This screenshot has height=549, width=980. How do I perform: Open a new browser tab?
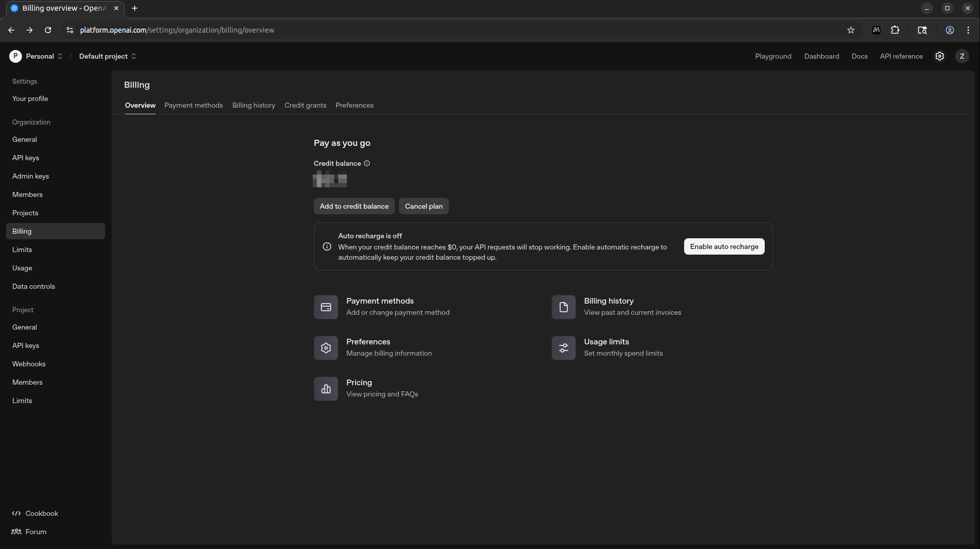point(135,8)
